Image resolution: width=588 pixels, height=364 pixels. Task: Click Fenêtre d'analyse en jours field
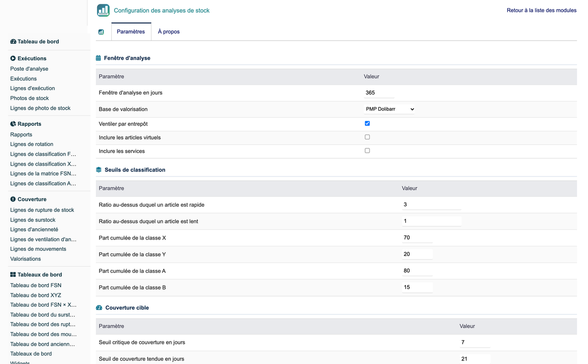point(379,93)
